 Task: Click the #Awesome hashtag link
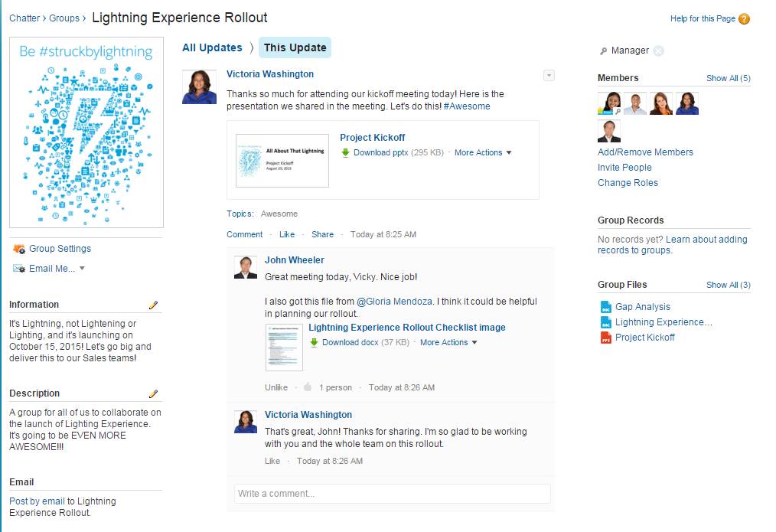click(467, 106)
